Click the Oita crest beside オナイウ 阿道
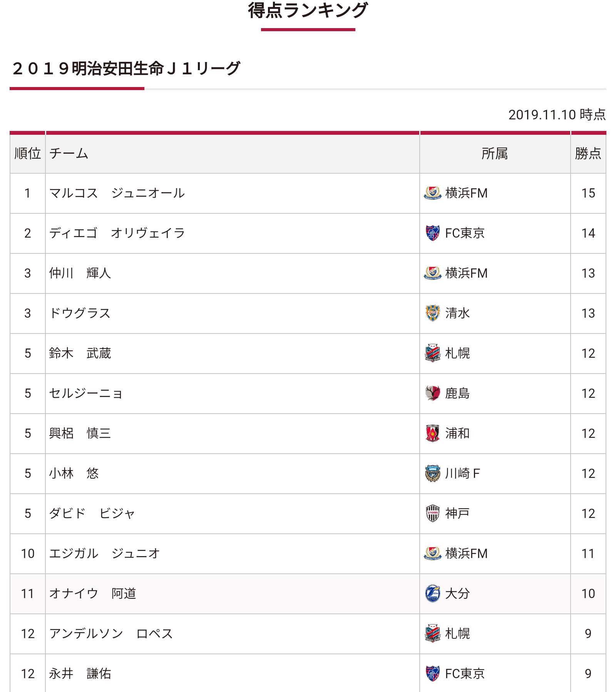 click(x=432, y=593)
